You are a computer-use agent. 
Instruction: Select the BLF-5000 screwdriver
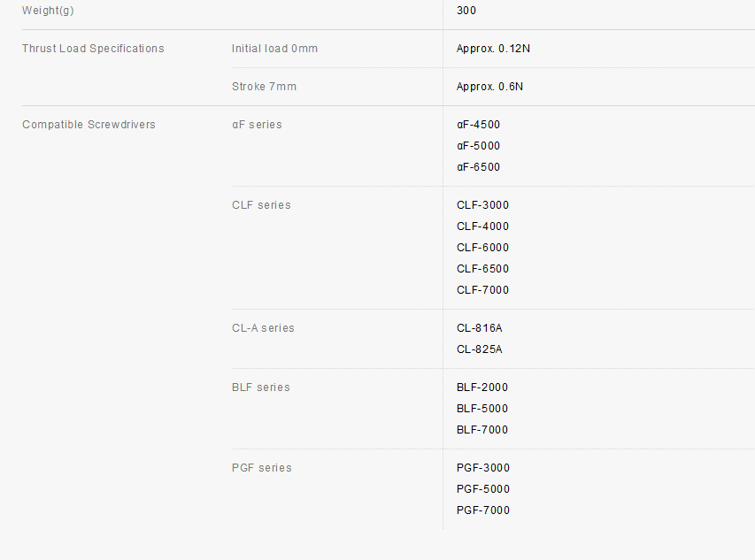(482, 409)
